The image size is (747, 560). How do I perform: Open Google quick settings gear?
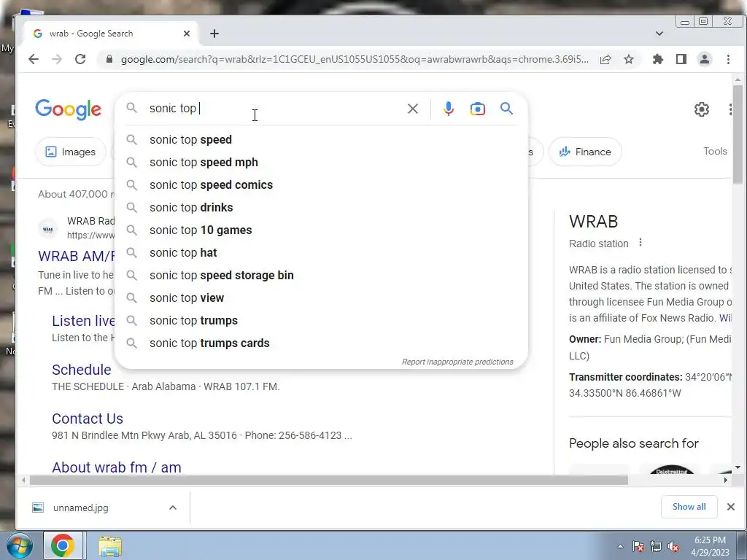(701, 109)
